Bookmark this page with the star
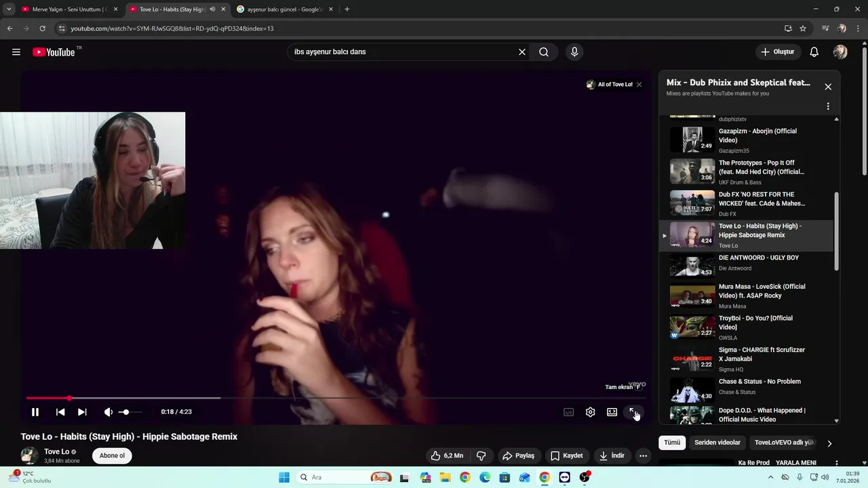Screen dimensions: 868x488 pyautogui.click(x=803, y=28)
